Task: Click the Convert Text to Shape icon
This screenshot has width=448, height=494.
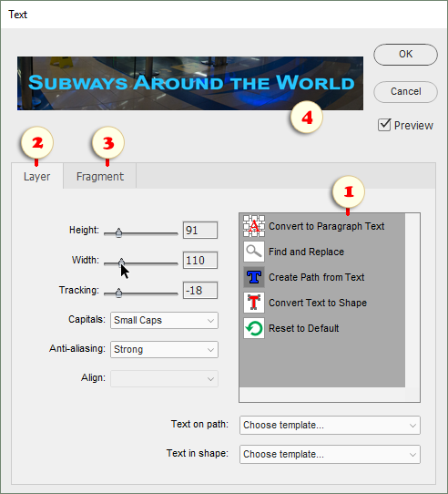Action: [254, 303]
